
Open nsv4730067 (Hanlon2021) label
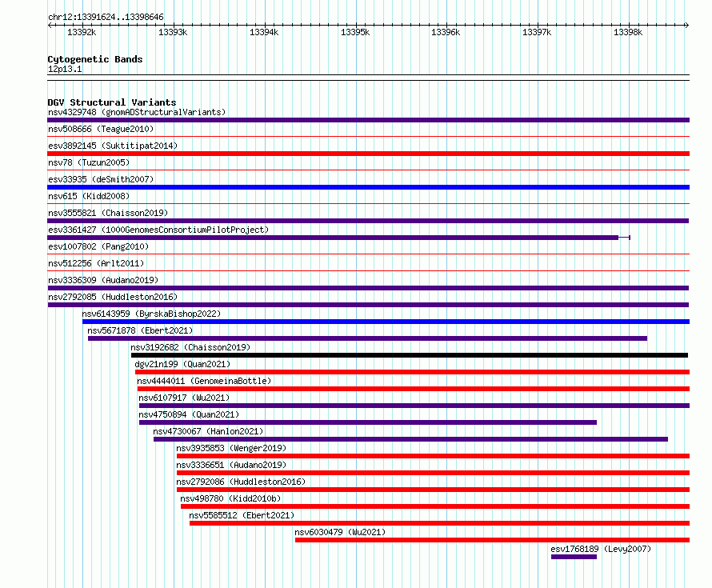tap(208, 431)
